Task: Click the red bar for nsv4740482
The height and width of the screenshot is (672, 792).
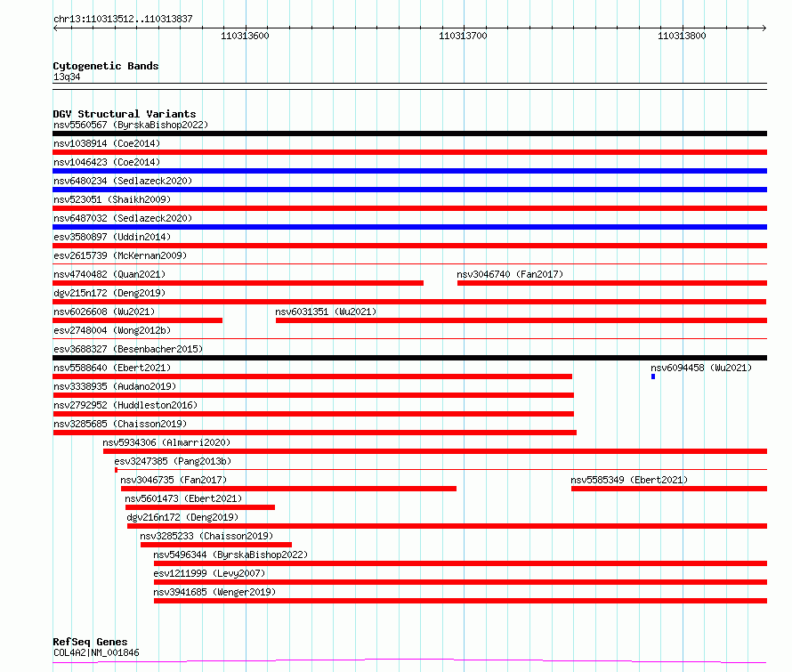Action: coord(238,283)
